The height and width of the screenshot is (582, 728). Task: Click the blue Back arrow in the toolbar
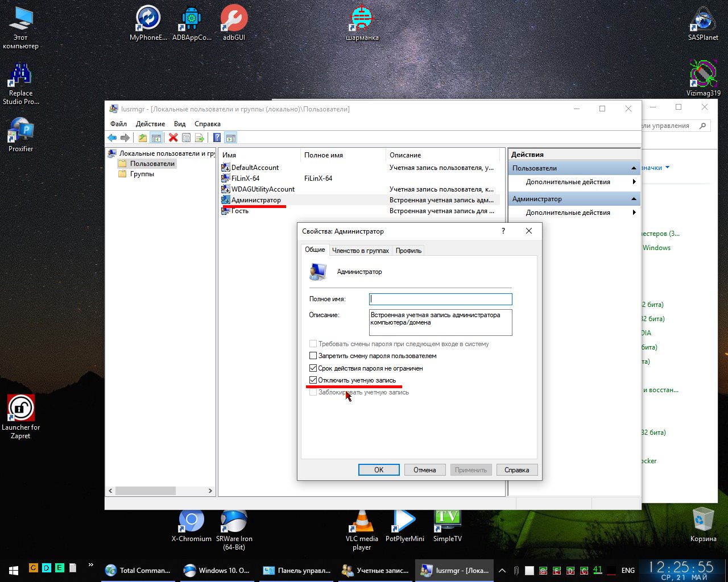click(112, 138)
